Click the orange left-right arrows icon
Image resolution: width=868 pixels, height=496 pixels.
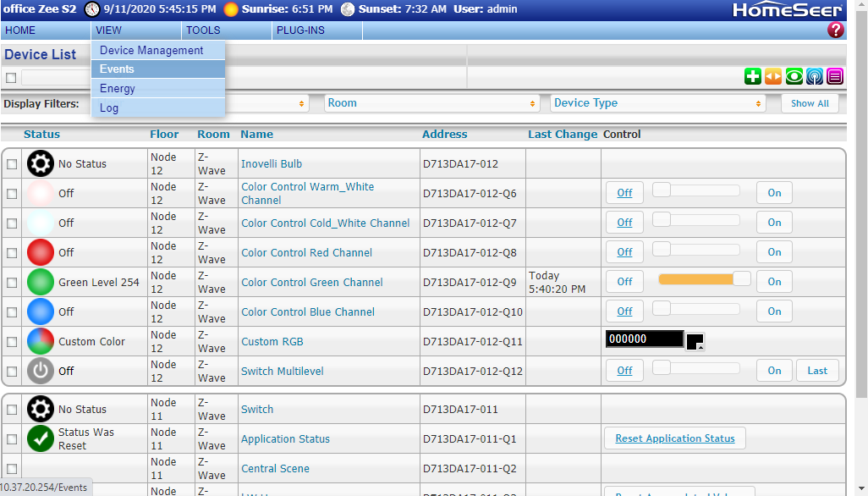(773, 76)
